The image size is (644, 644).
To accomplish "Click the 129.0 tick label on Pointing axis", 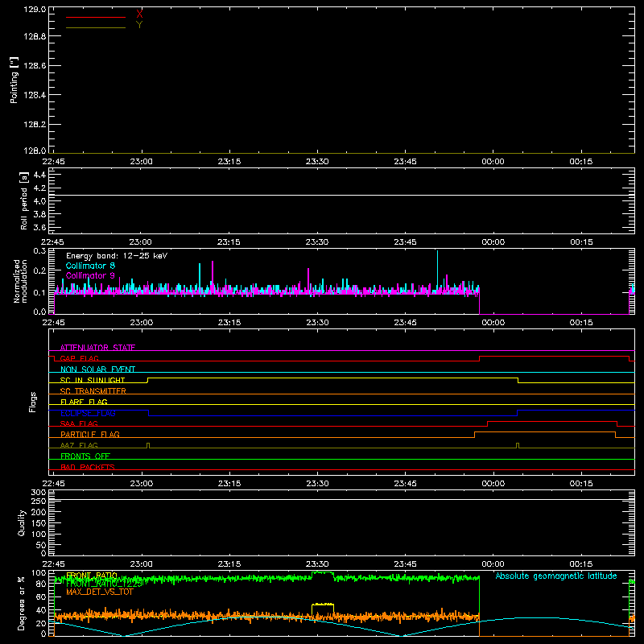I will coord(35,10).
